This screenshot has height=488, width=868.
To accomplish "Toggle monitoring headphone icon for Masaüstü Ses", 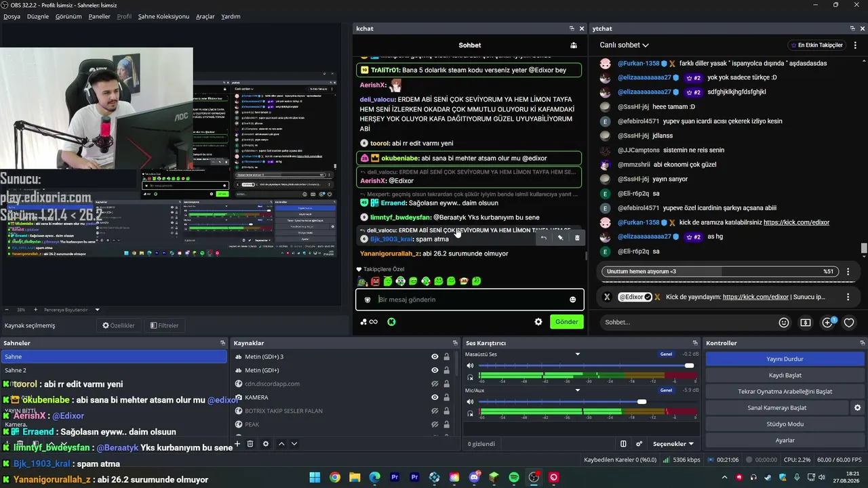I will pyautogui.click(x=470, y=377).
